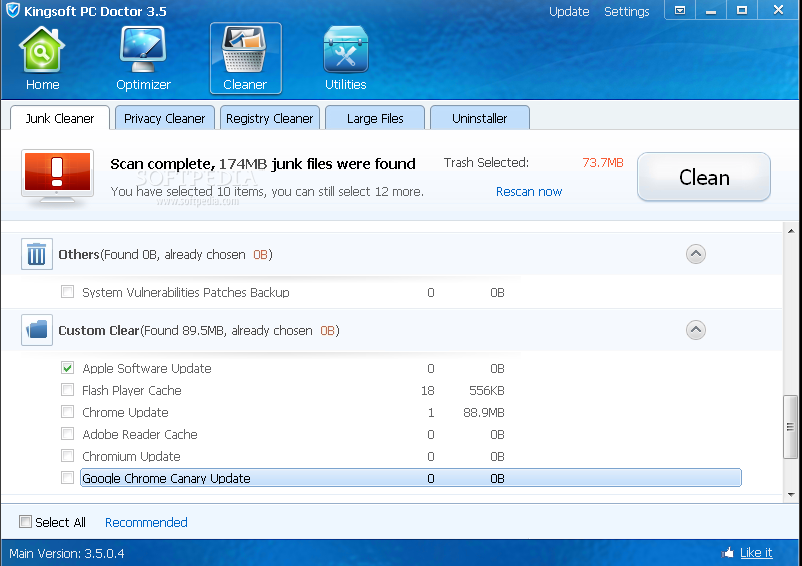Viewport: 802px width, 566px height.
Task: Click the Rescan now link
Action: coord(529,191)
